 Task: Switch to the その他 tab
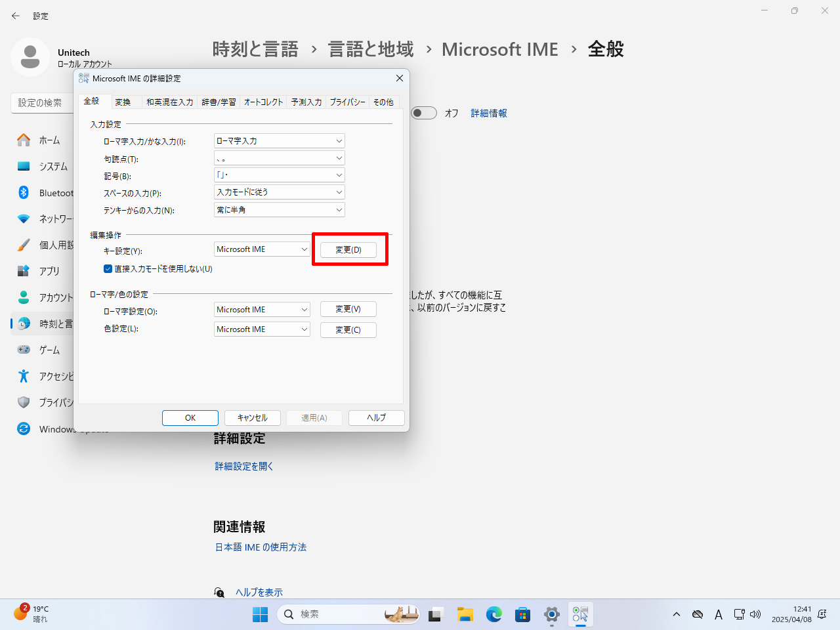click(x=383, y=102)
